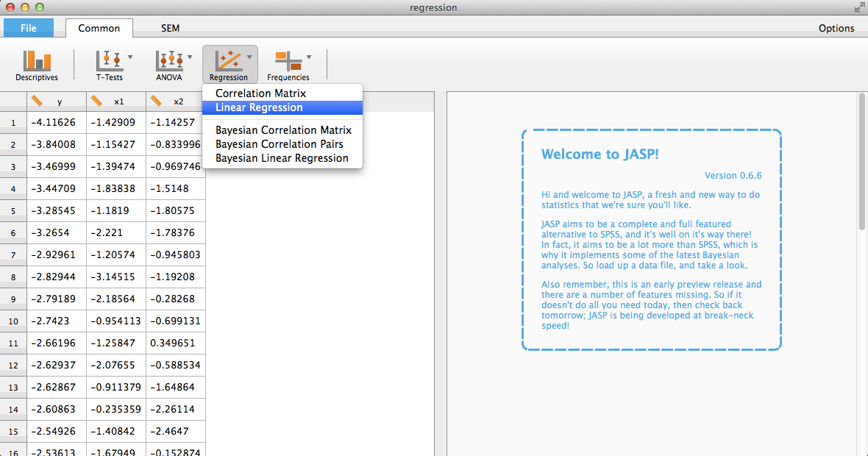Collapse the Regression dropdown arrow

[249, 57]
